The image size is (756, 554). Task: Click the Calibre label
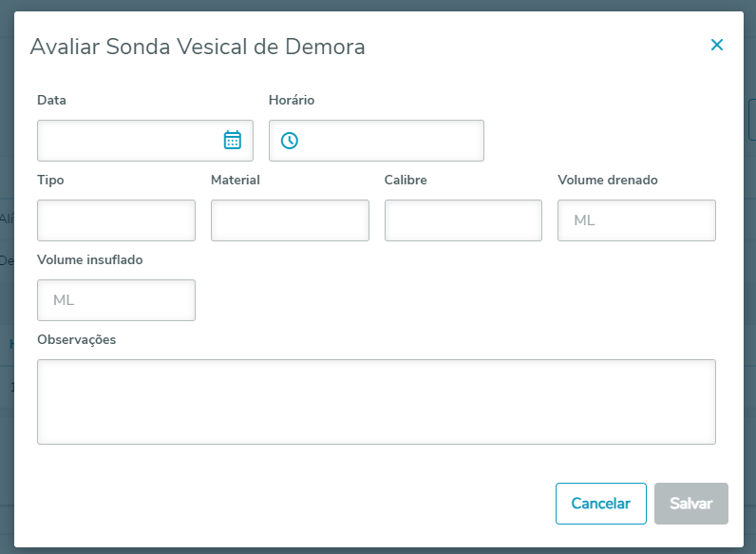[406, 180]
